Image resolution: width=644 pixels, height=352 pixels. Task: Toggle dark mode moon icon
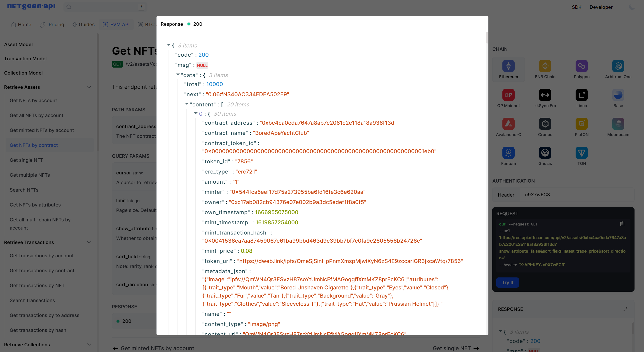[x=632, y=7]
